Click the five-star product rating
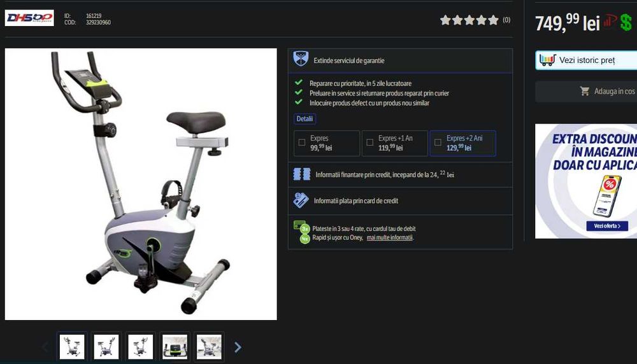Image resolution: width=637 pixels, height=364 pixels. pyautogui.click(x=469, y=20)
